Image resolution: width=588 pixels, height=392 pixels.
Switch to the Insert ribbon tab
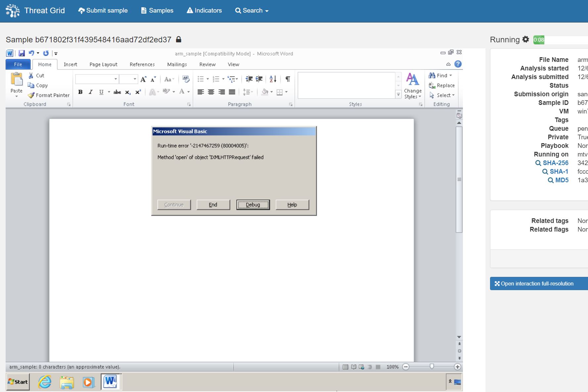70,65
